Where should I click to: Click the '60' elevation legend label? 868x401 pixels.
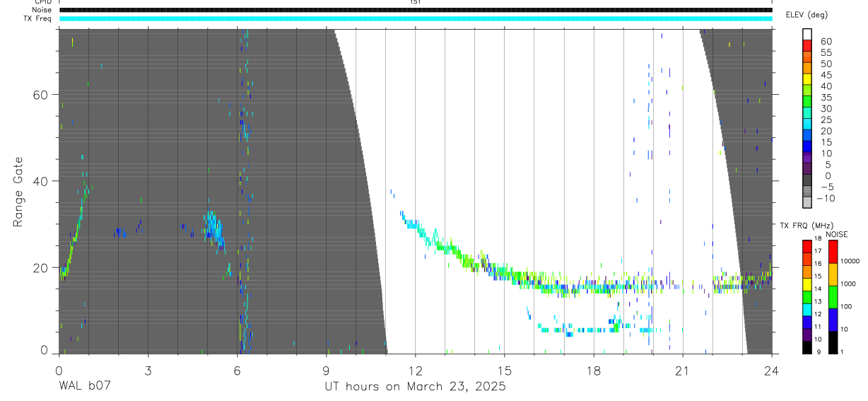pyautogui.click(x=825, y=41)
